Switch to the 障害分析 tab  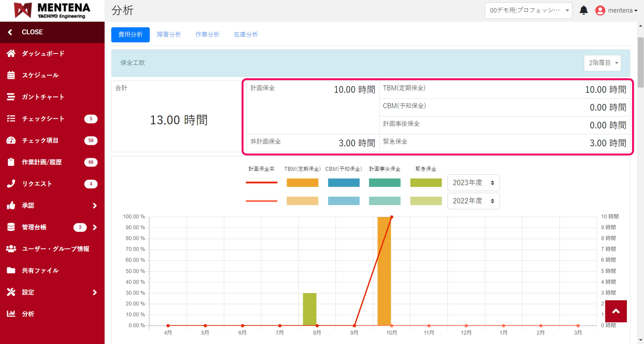(x=169, y=34)
